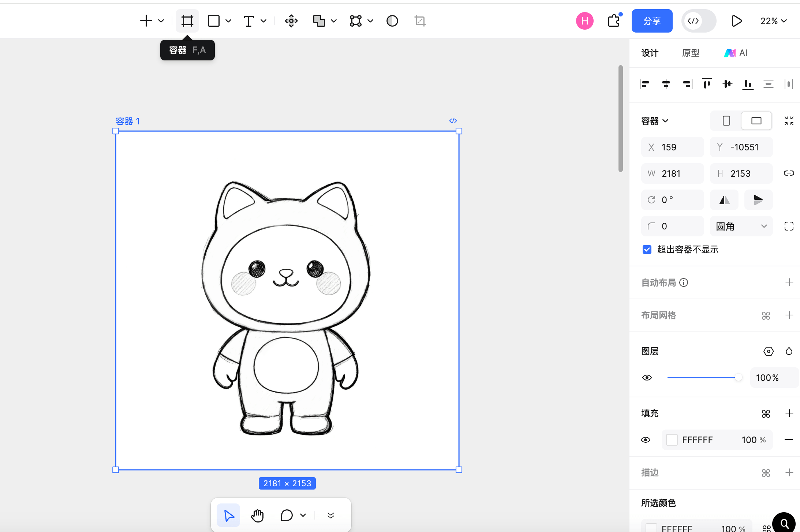Click the flip horizontal icon
This screenshot has height=532, width=800.
tap(724, 200)
